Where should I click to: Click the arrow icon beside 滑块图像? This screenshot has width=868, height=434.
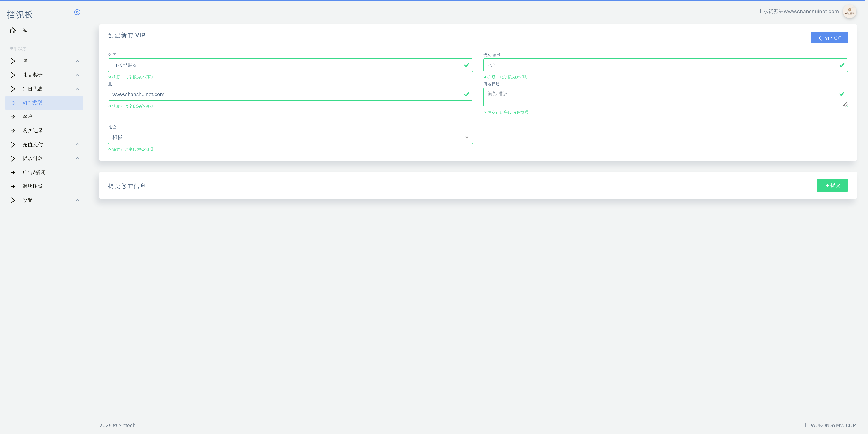[13, 186]
